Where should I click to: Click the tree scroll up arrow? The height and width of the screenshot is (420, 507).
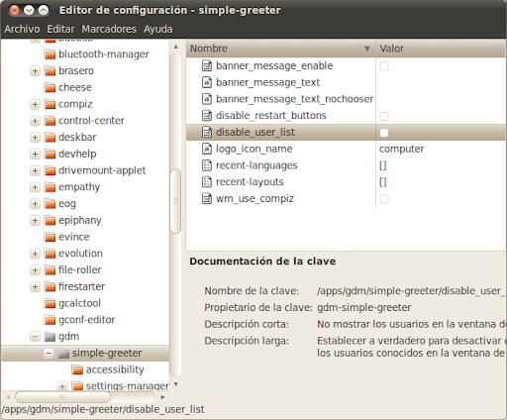click(176, 47)
